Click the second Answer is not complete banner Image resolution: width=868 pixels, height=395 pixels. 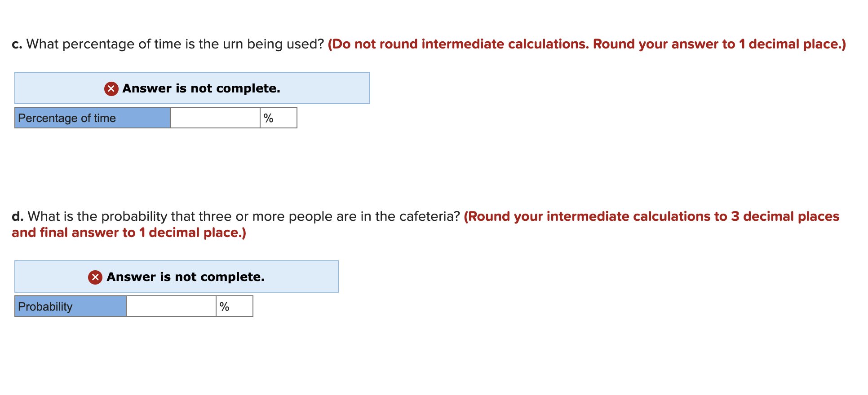tap(177, 276)
